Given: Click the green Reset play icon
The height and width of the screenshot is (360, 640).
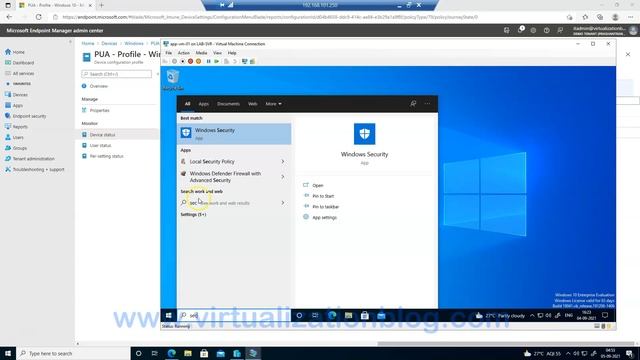Looking at the screenshot, I should pos(217,61).
